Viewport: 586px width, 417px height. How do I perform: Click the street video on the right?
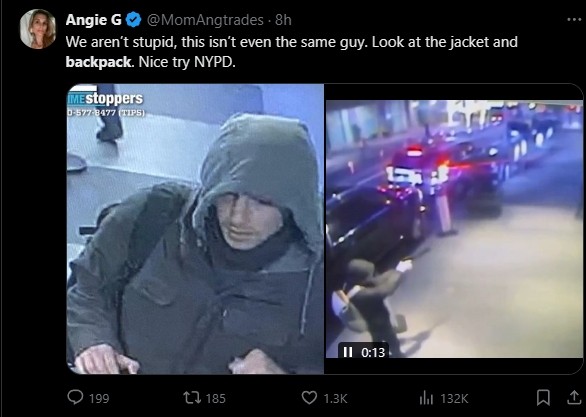(x=454, y=229)
